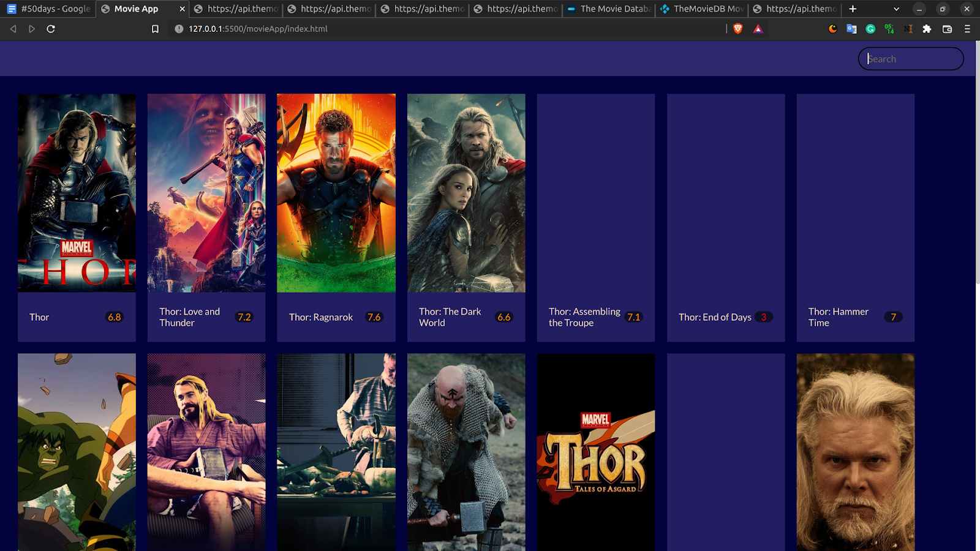The image size is (980, 551).
Task: Click the Thor: Ragnarok title text
Action: pos(321,317)
